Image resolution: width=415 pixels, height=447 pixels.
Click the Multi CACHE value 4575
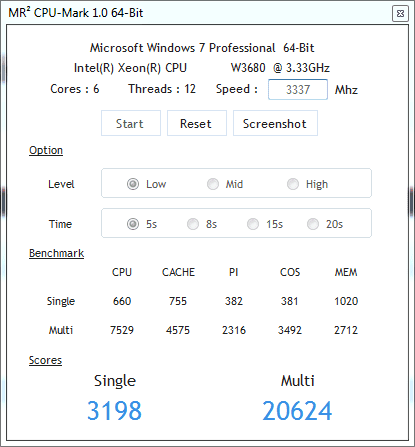click(x=178, y=330)
